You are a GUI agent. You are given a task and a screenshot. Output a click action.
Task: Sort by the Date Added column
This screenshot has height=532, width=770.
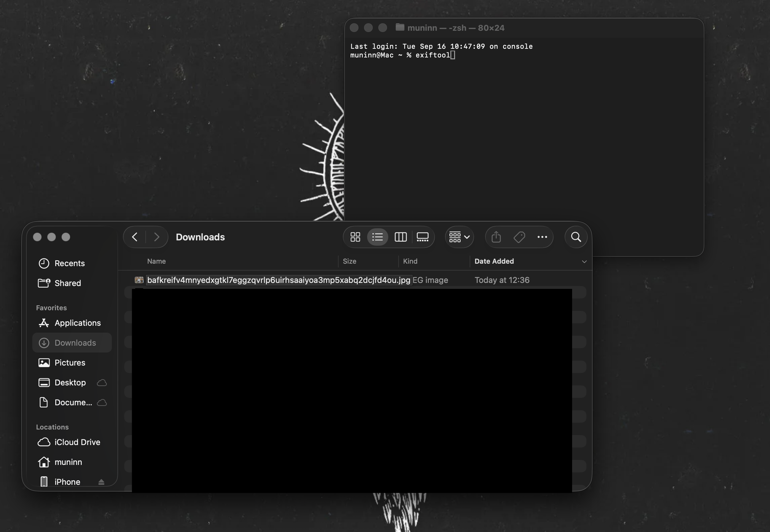[494, 261]
